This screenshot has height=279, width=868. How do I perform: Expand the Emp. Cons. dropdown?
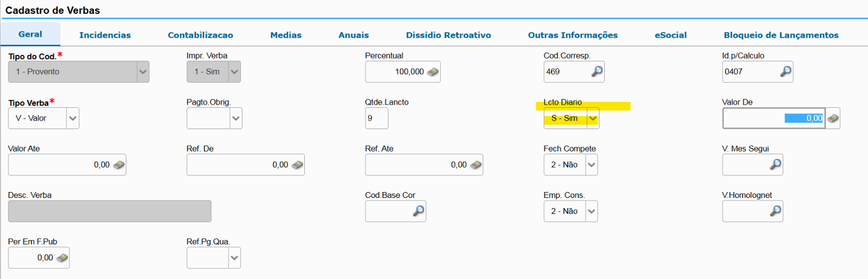coord(591,211)
